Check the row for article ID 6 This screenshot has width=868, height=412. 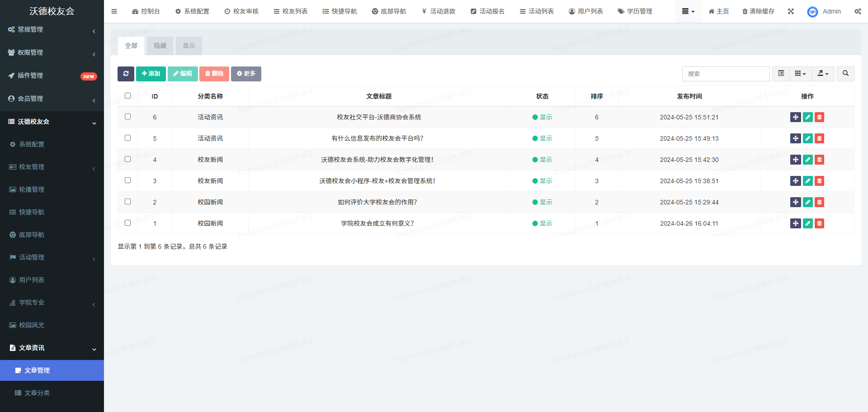tap(127, 117)
